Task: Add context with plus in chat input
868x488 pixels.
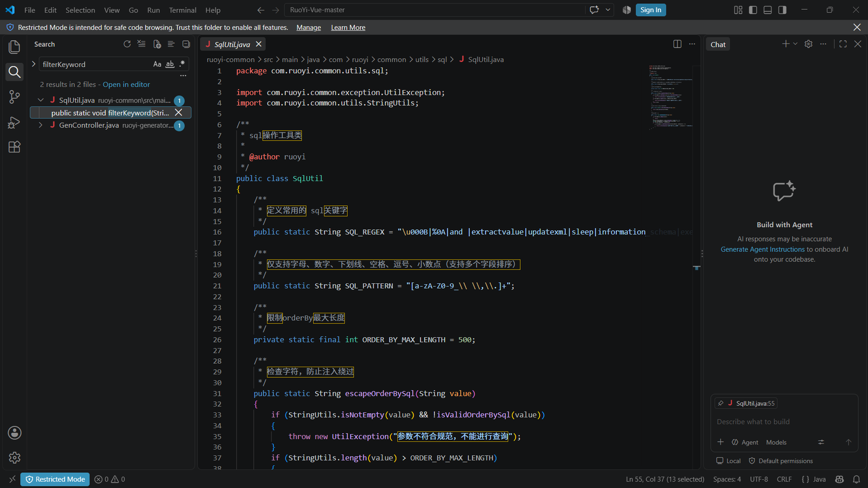Action: pyautogui.click(x=720, y=442)
